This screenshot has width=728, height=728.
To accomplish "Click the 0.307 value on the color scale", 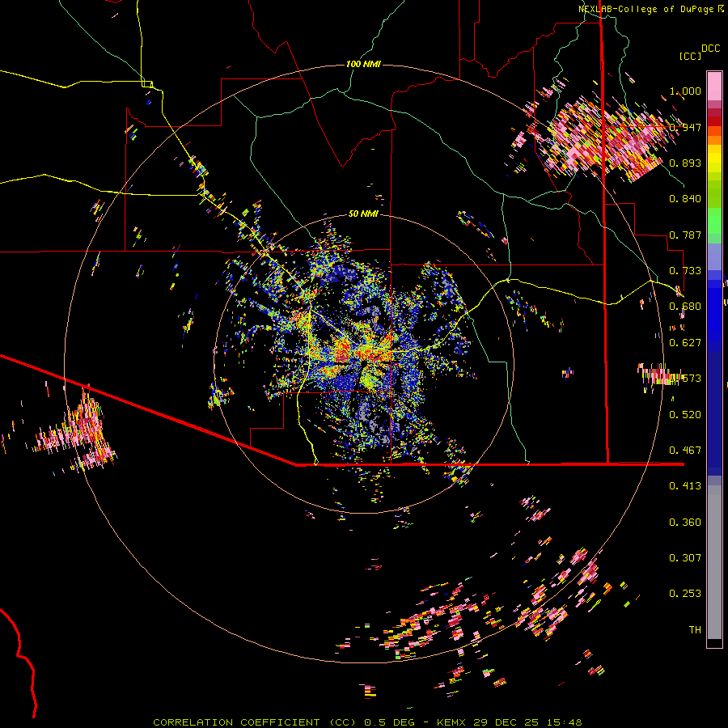I will [685, 558].
